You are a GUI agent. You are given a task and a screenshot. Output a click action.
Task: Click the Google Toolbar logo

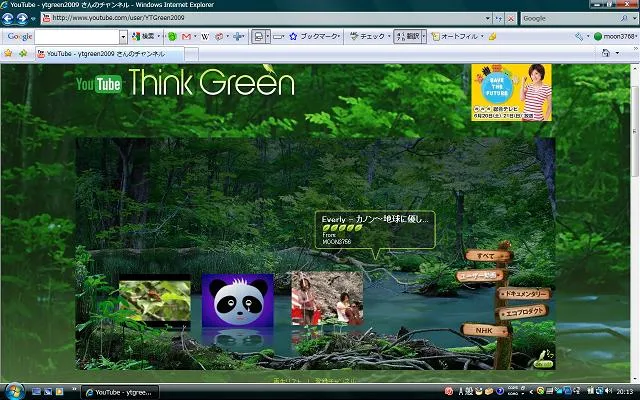(x=19, y=36)
